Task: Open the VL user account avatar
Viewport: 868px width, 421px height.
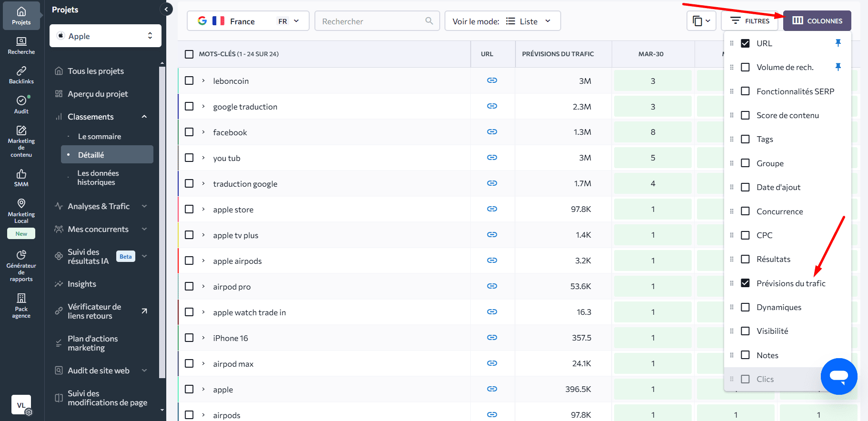Action: pos(21,405)
